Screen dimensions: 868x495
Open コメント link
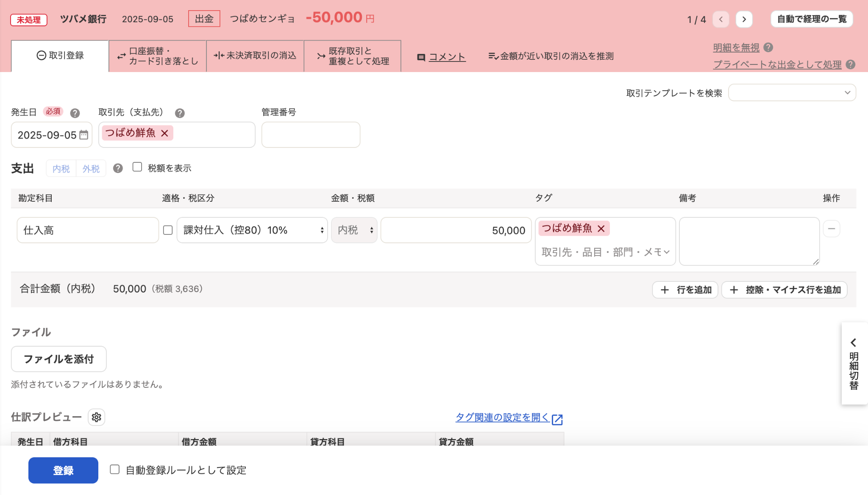click(447, 57)
